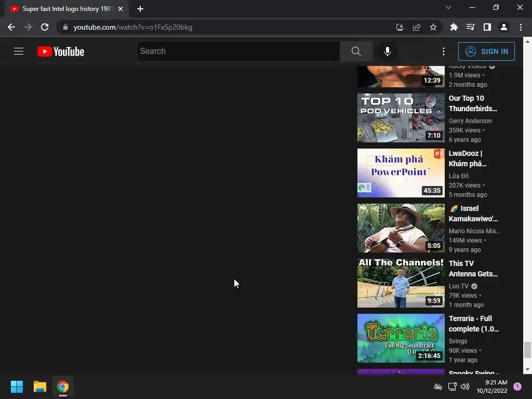Open Our Top 10 Thunderbirds video title
This screenshot has height=399, width=532.
pyautogui.click(x=473, y=103)
